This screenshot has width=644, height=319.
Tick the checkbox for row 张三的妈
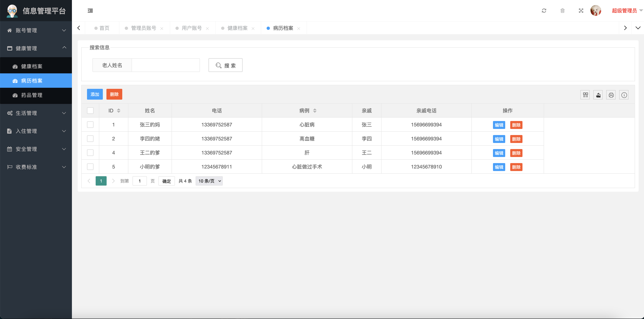(90, 124)
